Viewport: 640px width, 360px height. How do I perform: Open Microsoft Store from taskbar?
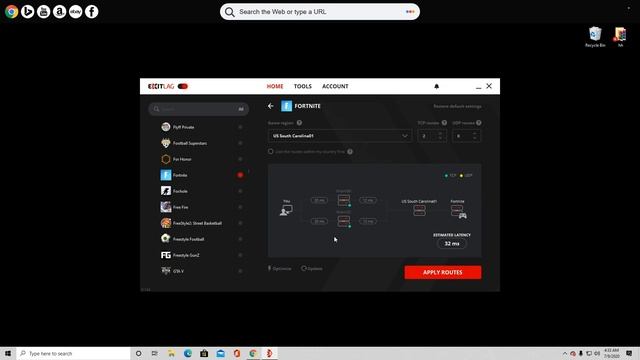point(204,353)
